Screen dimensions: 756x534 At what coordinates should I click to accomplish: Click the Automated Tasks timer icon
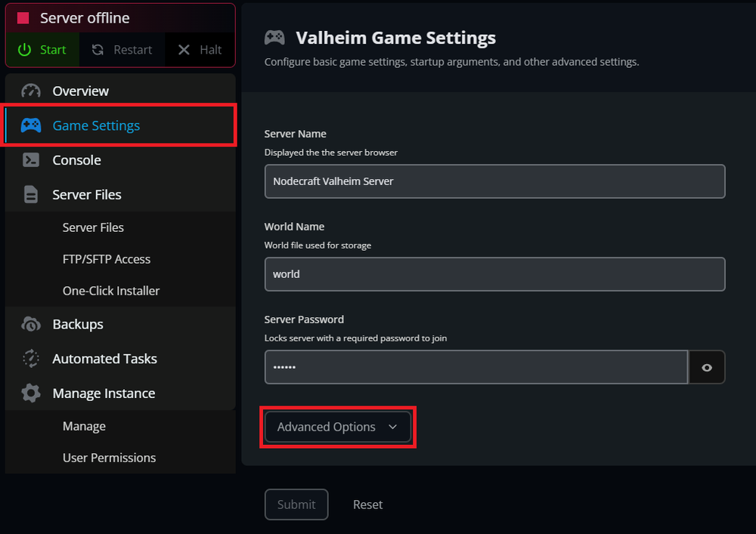tap(30, 359)
